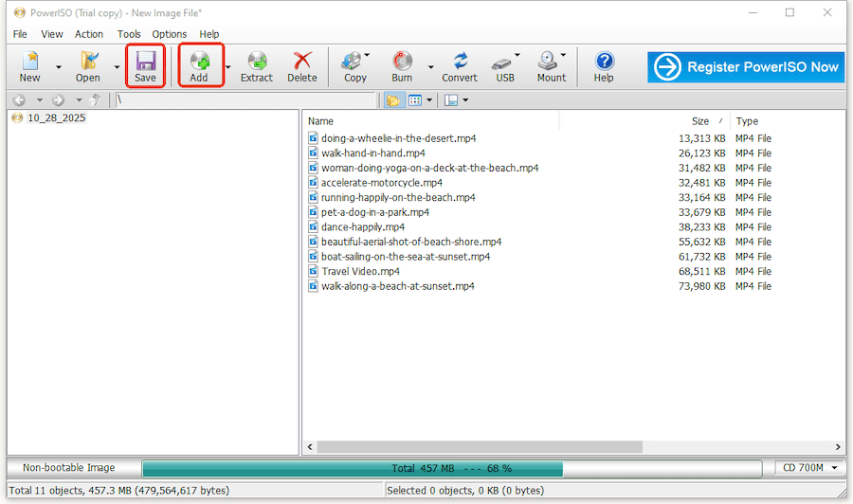Click the Convert toolbar icon
The image size is (853, 504).
coord(461,61)
